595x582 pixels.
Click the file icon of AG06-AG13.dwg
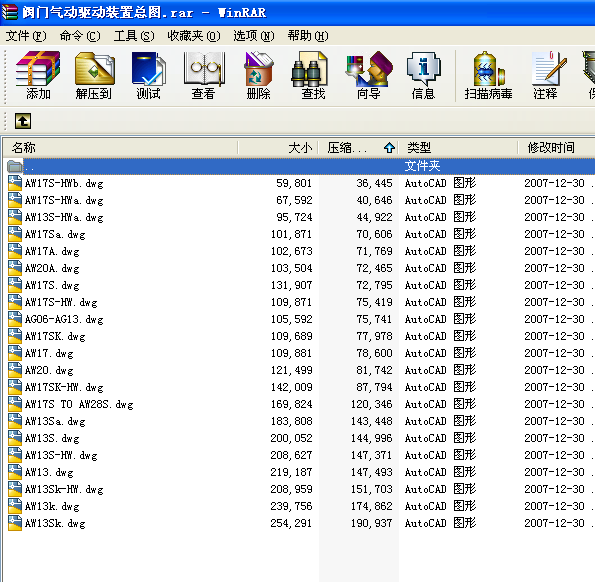coord(15,319)
